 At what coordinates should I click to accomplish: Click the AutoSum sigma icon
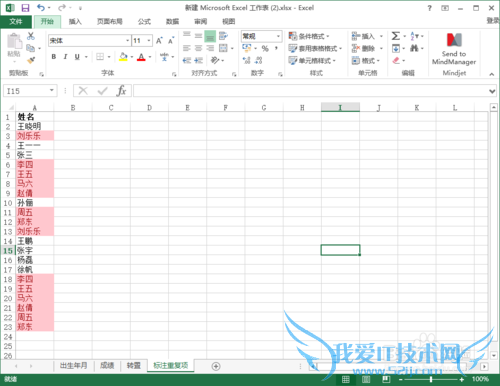click(x=396, y=36)
